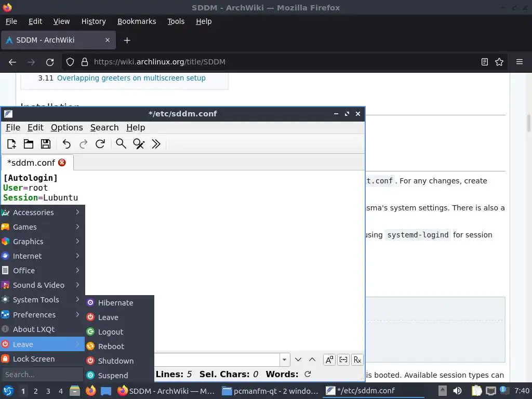Toggle Regular Expression search option
The image size is (532, 399).
pos(357,360)
